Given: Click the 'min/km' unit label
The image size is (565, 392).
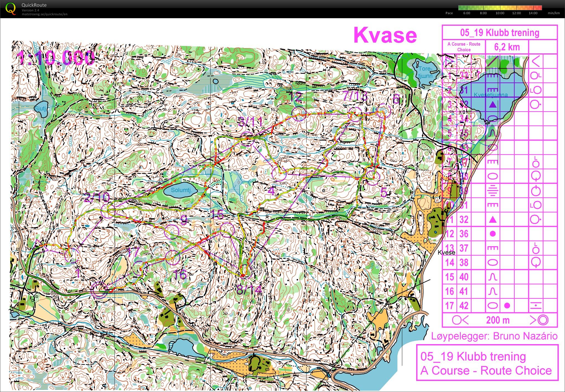Looking at the screenshot, I should tap(554, 13).
